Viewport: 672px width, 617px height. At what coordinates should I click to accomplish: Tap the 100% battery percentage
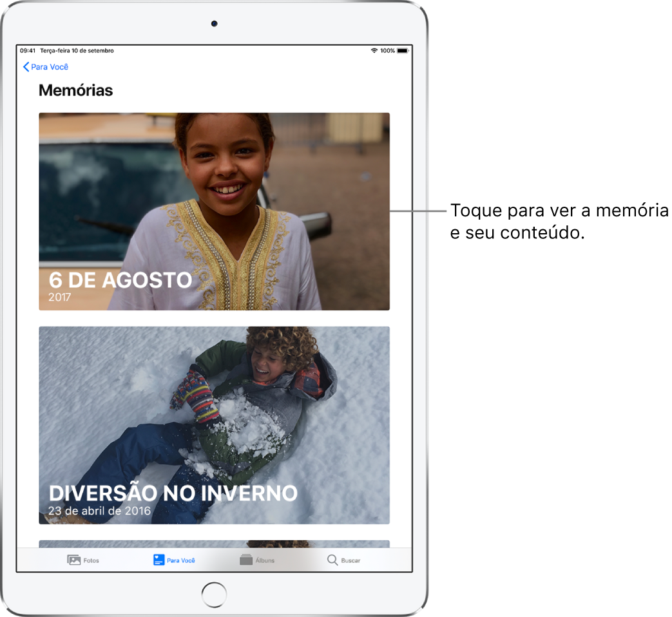(x=387, y=51)
